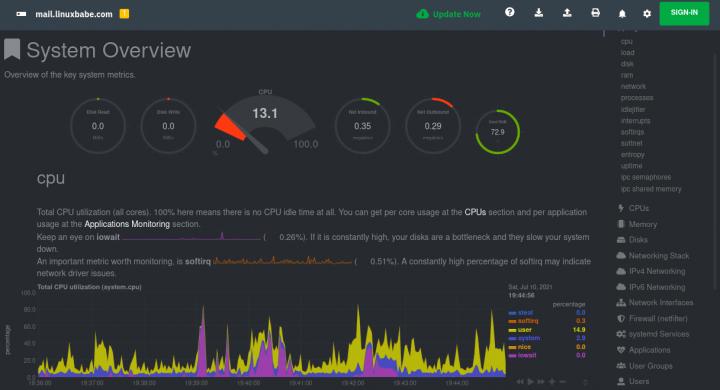Print the dashboard with the printer icon
The width and height of the screenshot is (720, 390).
pos(596,13)
